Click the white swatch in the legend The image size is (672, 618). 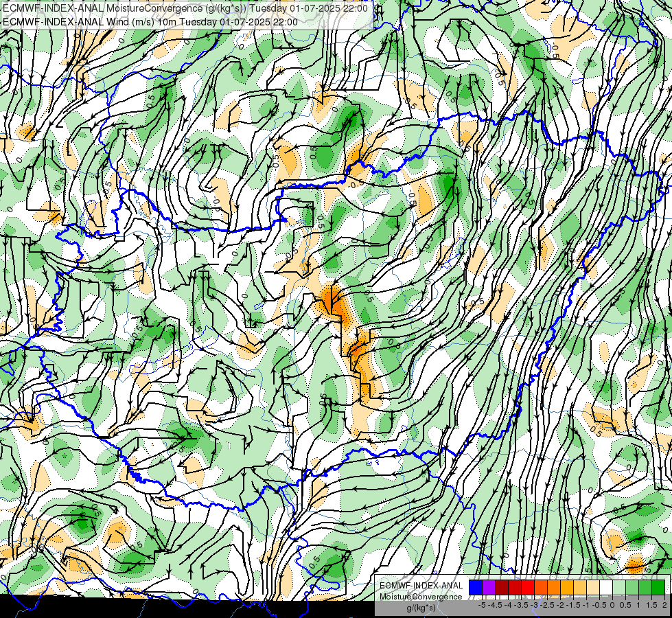coord(606,587)
